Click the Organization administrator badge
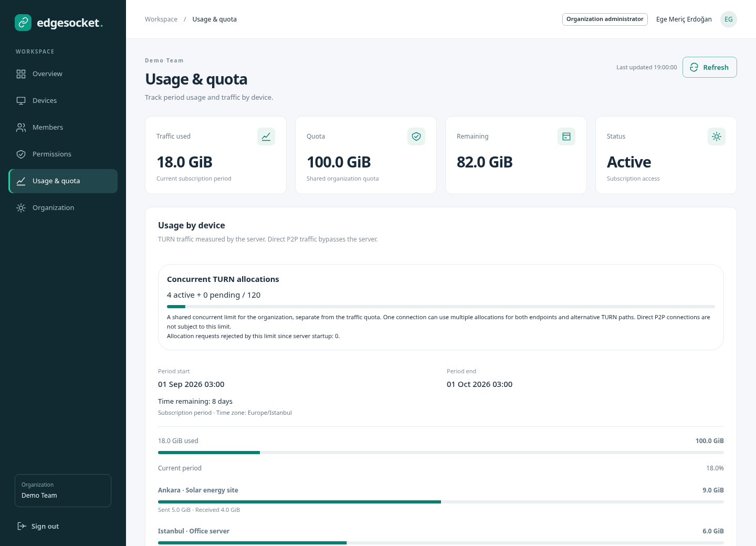This screenshot has width=756, height=546. [605, 19]
